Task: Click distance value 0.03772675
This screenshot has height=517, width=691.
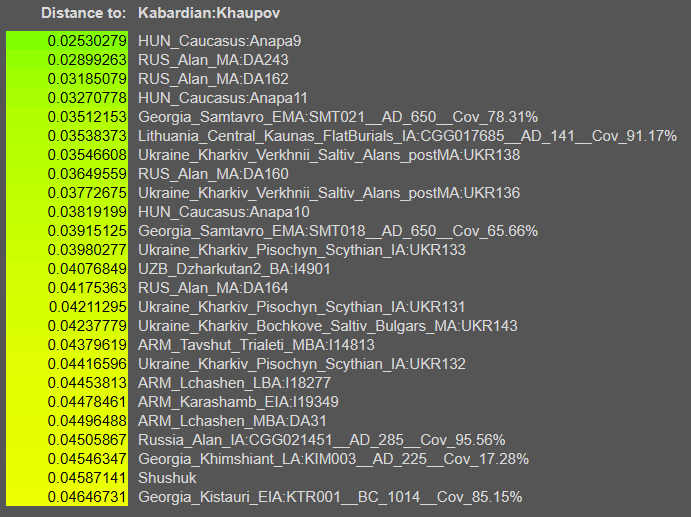Action: pos(87,193)
